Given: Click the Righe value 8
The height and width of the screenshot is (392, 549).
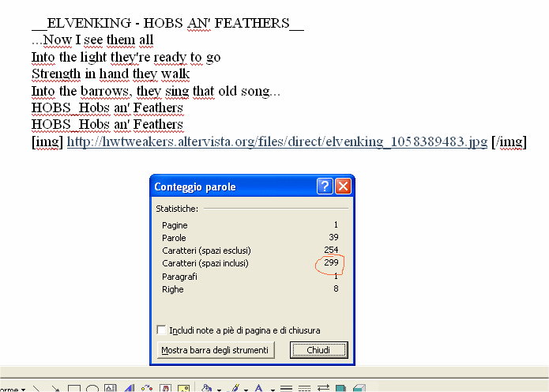Looking at the screenshot, I should click(336, 288).
